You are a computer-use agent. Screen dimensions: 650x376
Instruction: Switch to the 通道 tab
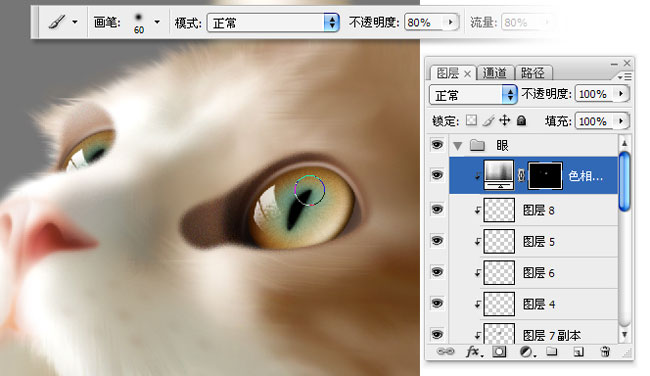pos(495,73)
